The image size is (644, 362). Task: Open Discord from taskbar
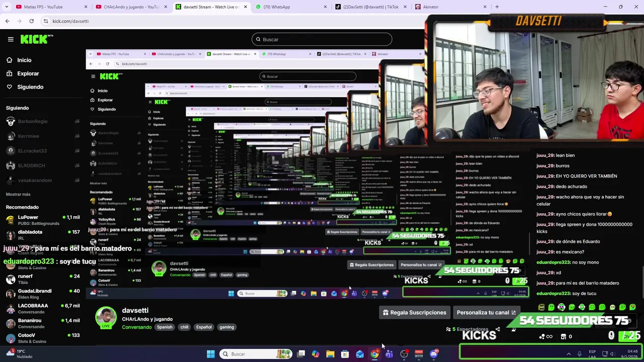pyautogui.click(x=434, y=354)
